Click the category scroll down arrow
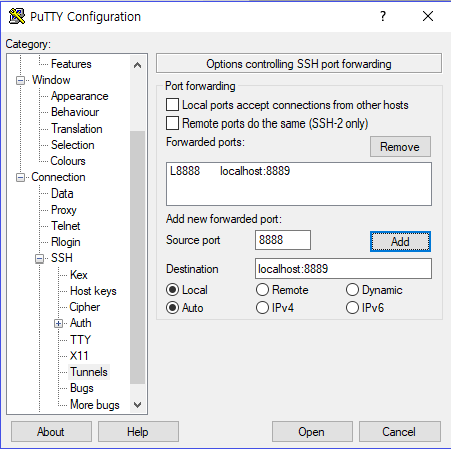The height and width of the screenshot is (449, 451). coord(137,405)
